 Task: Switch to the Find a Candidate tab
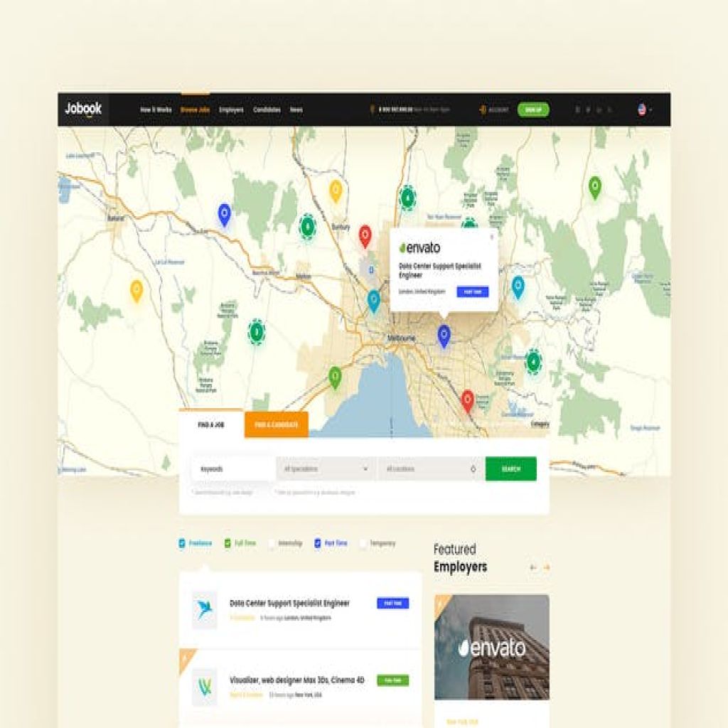tap(277, 424)
